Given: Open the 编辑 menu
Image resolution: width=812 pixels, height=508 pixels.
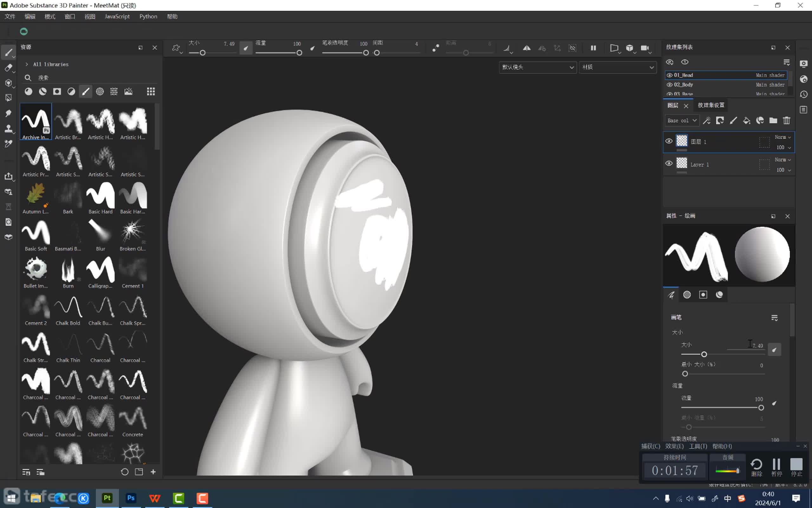Looking at the screenshot, I should tap(30, 17).
